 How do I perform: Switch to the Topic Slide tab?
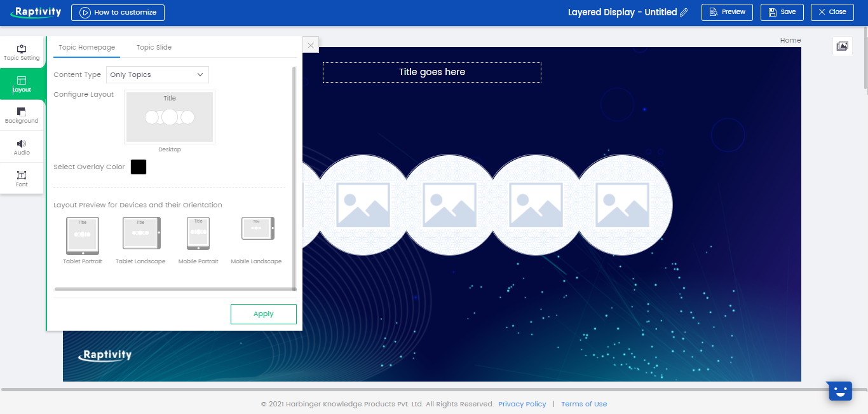coord(154,47)
